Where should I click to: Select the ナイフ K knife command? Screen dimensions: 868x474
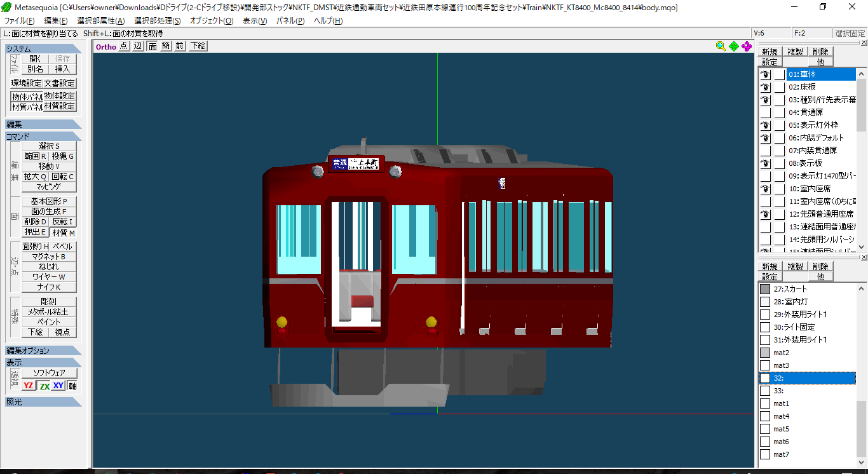[49, 287]
